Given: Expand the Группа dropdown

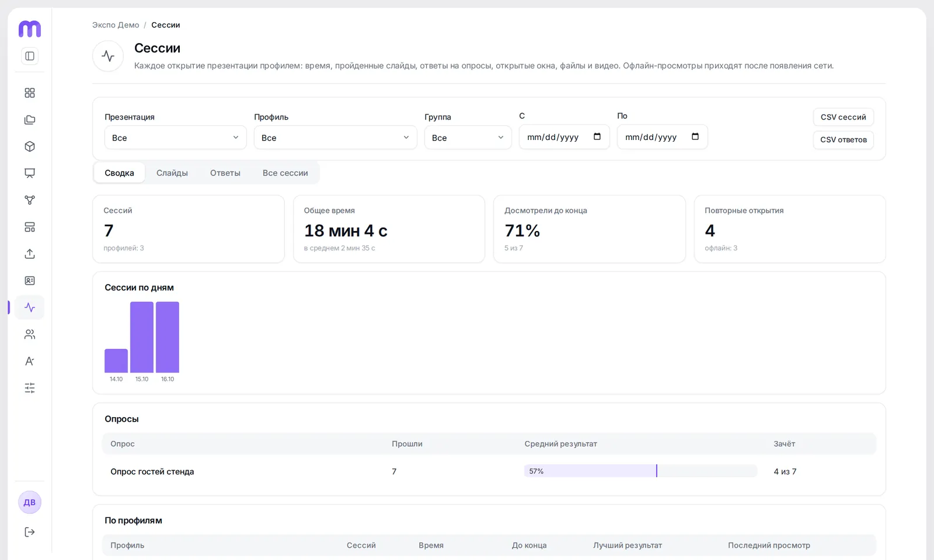Looking at the screenshot, I should pos(468,138).
